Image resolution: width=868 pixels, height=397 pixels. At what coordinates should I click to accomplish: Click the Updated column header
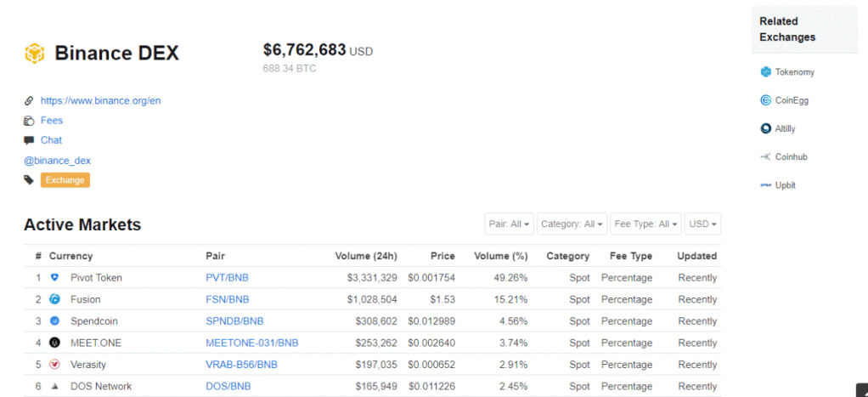[697, 256]
